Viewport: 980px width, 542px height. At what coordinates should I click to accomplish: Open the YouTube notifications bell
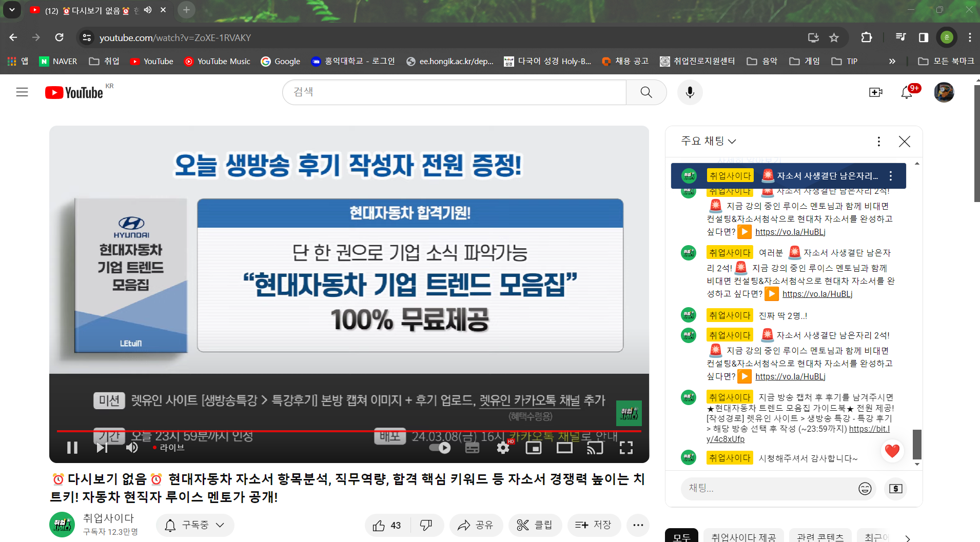point(907,92)
